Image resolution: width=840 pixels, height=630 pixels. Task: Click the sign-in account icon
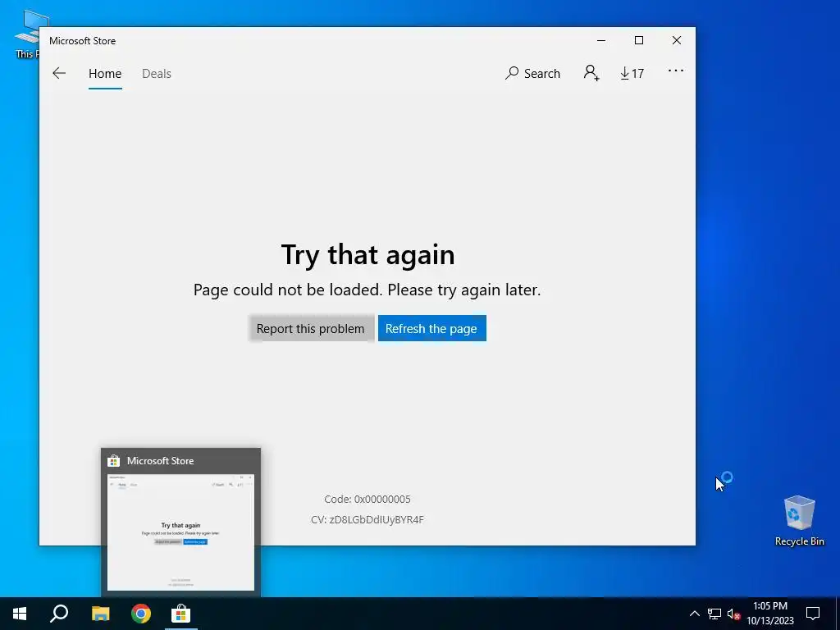tap(591, 73)
